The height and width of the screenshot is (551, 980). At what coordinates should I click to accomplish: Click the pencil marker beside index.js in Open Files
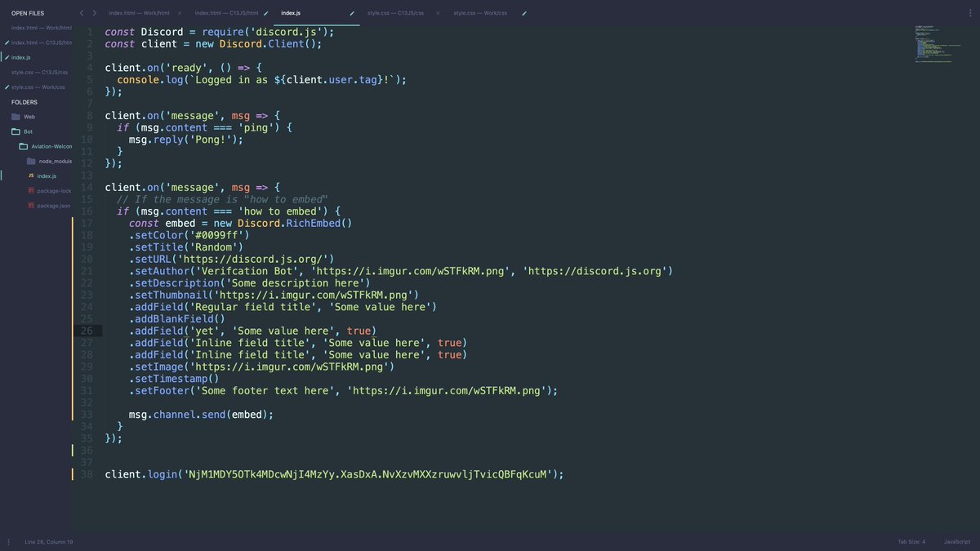pyautogui.click(x=7, y=58)
